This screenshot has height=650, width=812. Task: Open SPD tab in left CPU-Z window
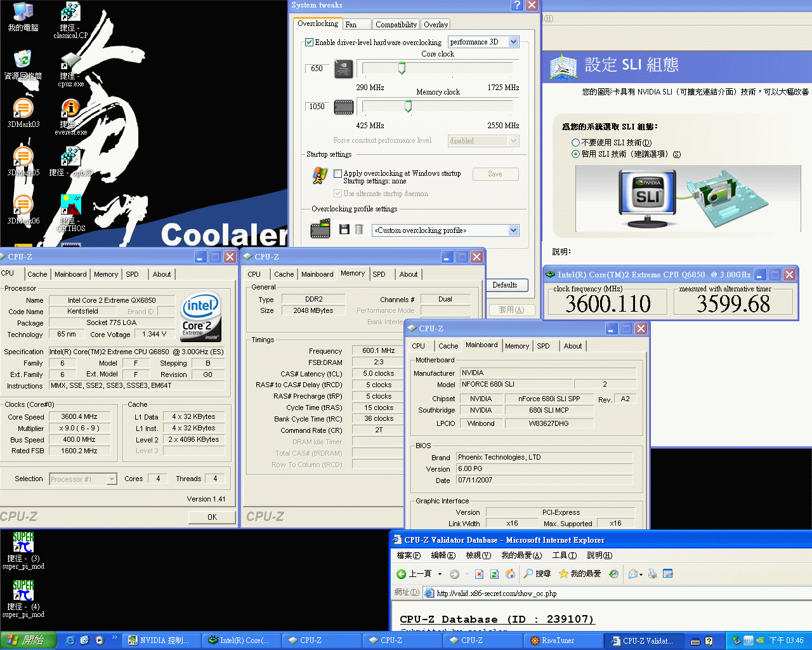(132, 274)
